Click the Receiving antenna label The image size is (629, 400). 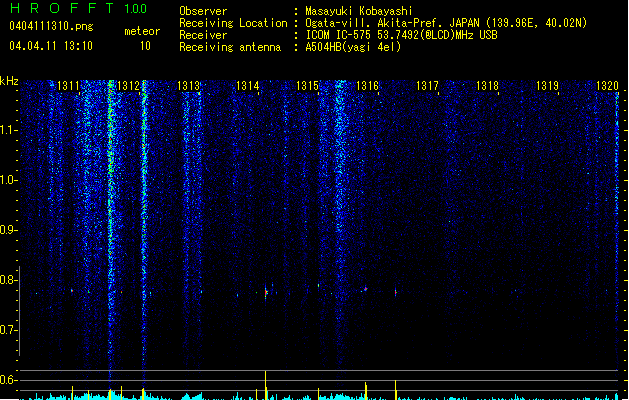point(230,47)
